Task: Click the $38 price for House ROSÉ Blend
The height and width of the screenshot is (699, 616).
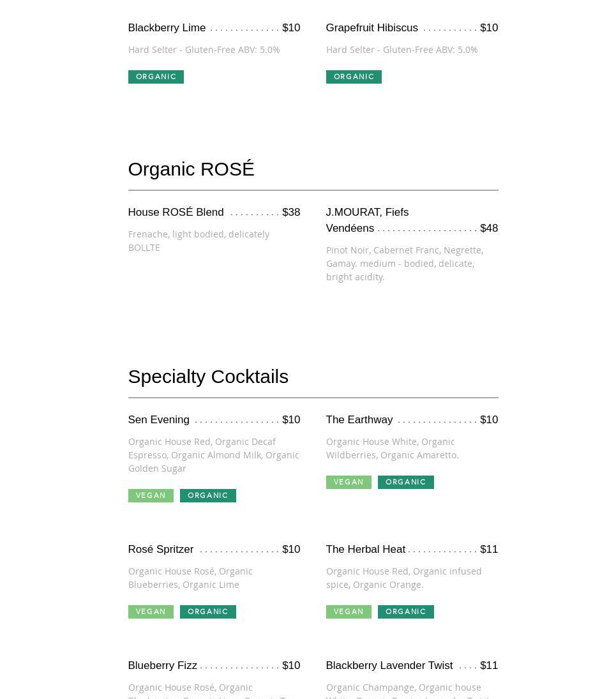Action: pos(291,213)
